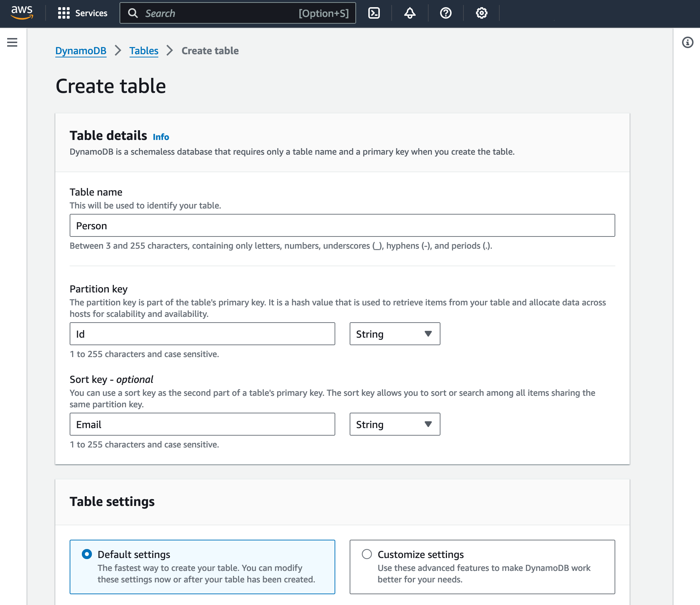Expand the hamburger side navigation
The height and width of the screenshot is (605, 700).
(12, 42)
